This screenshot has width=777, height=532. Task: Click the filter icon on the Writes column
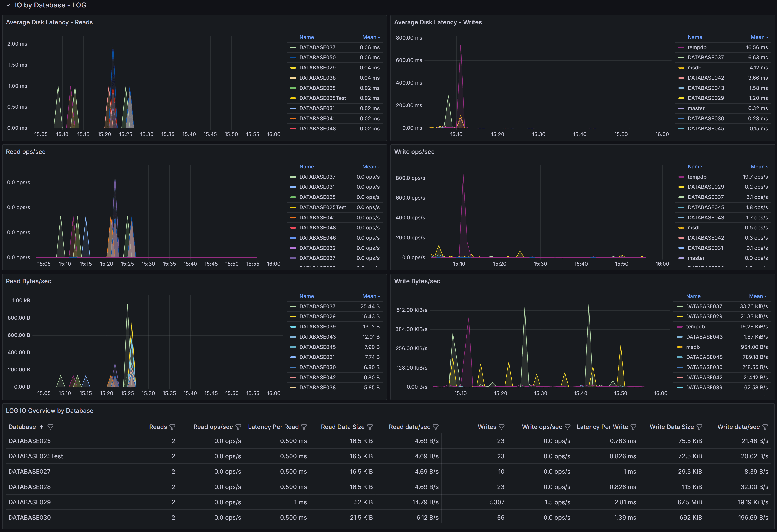click(x=502, y=427)
